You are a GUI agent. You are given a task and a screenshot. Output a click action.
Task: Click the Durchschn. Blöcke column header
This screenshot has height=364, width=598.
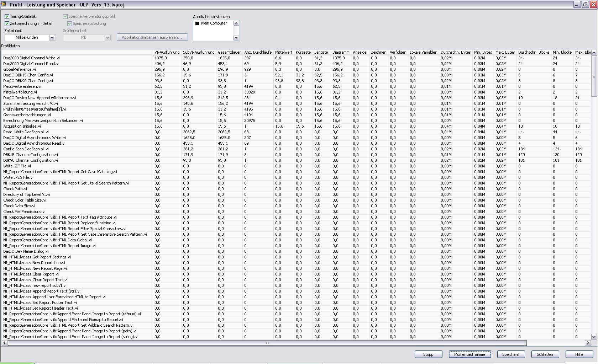[534, 52]
